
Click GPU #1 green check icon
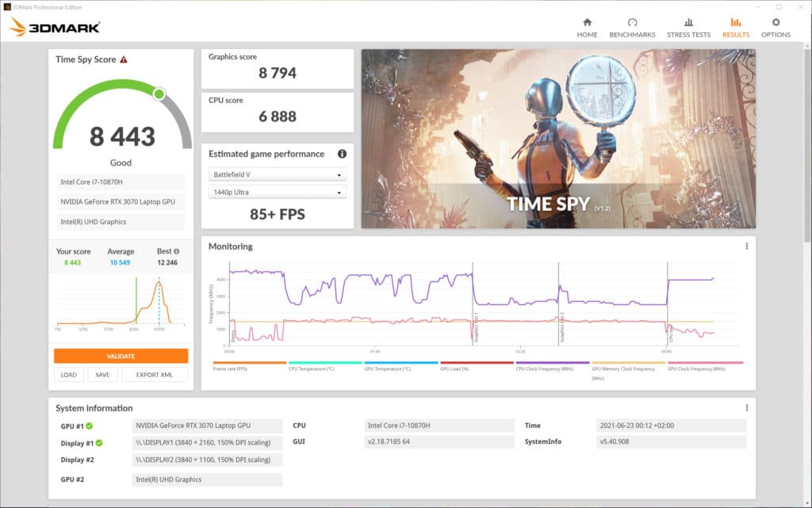[89, 426]
